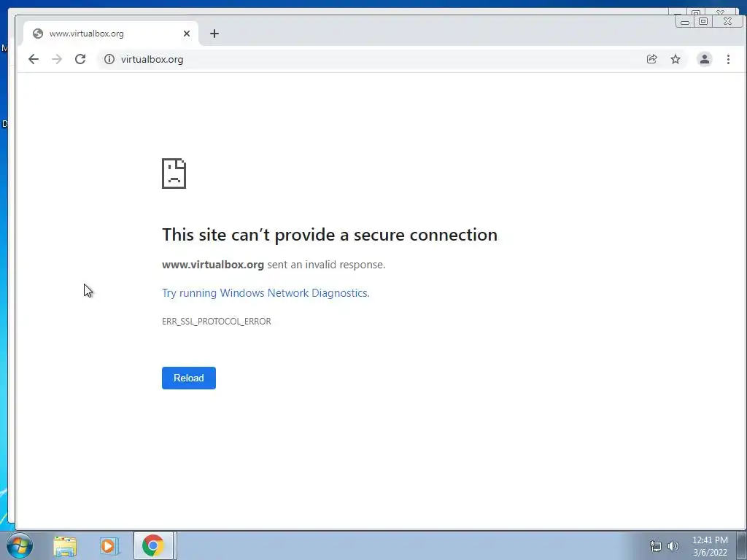This screenshot has height=560, width=747.
Task: View site information icon in address bar
Action: (x=109, y=59)
